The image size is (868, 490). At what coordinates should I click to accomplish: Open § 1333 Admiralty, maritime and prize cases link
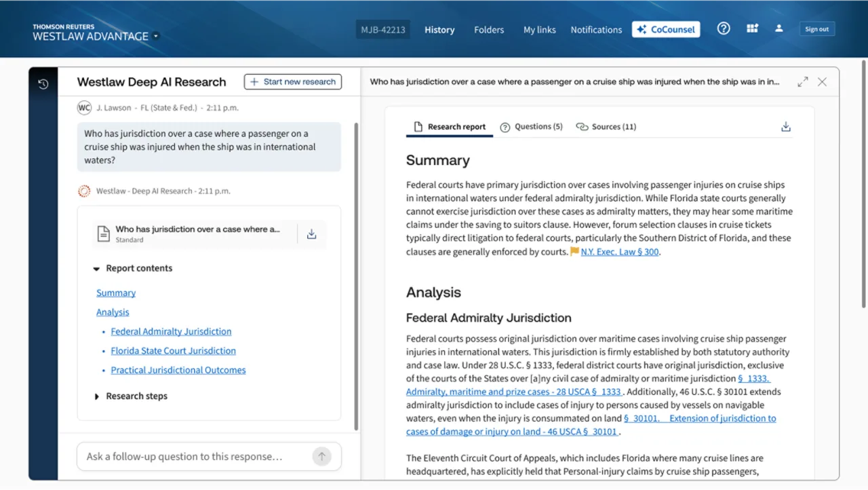coord(513,392)
